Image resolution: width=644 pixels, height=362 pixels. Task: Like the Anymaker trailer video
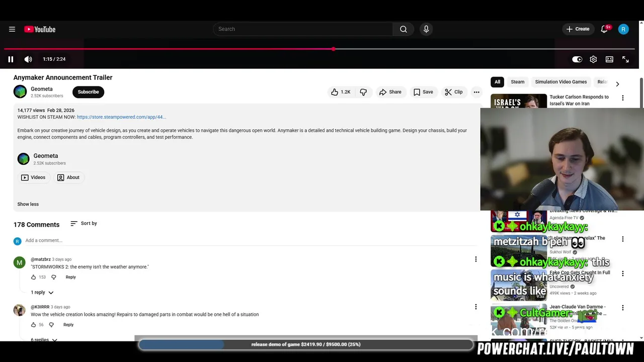pos(341,92)
